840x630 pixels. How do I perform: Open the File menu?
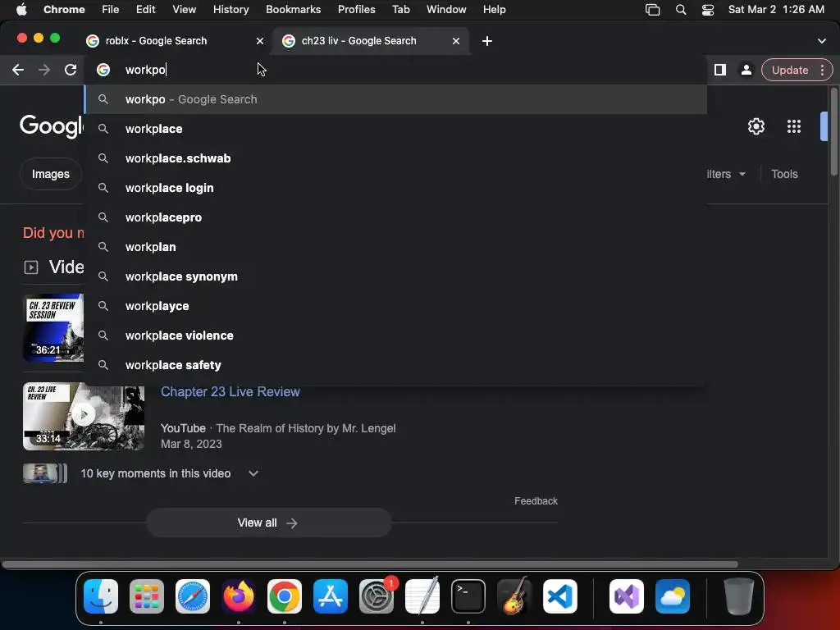(111, 10)
